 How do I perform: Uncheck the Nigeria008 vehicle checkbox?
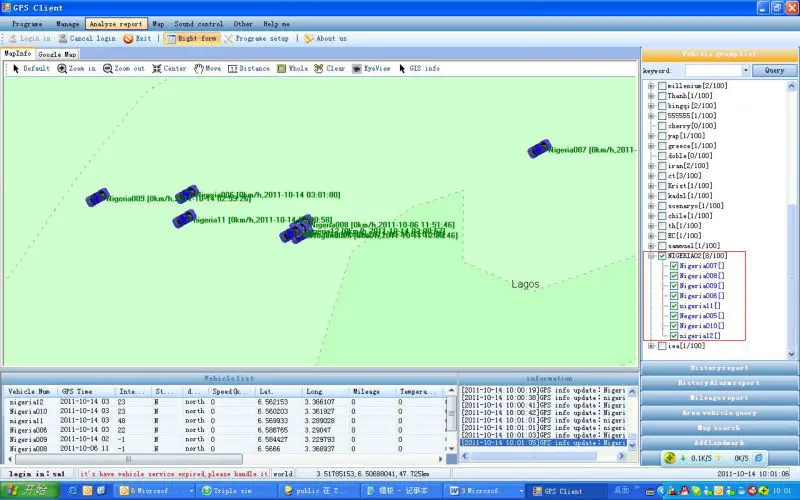click(x=674, y=276)
